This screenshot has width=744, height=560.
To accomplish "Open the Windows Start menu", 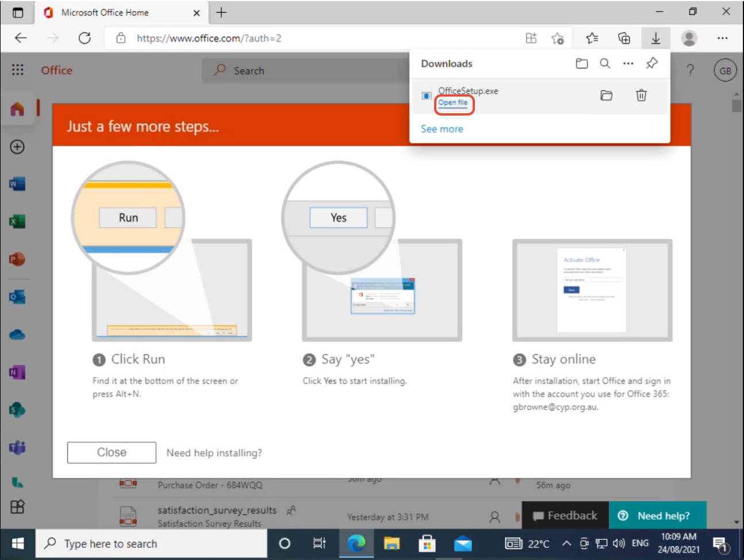I will point(18,543).
